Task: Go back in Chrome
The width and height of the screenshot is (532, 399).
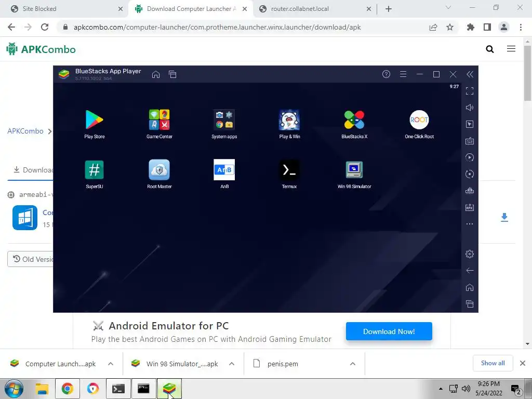Action: pyautogui.click(x=11, y=27)
